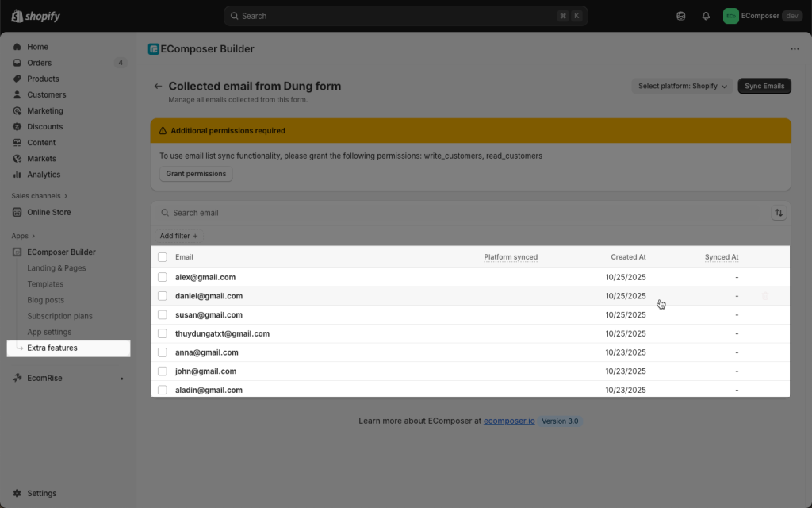Click the Grant permissions button

[196, 174]
